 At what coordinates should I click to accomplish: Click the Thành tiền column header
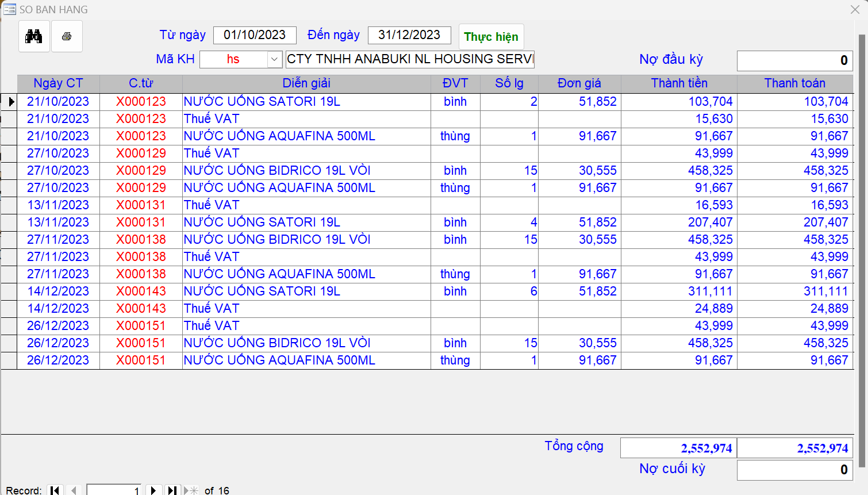[x=679, y=83]
